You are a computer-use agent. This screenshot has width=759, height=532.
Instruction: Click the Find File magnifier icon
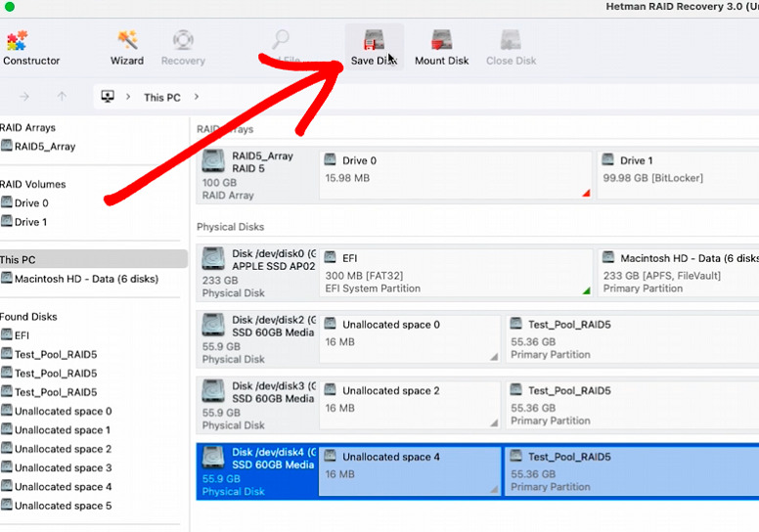(281, 40)
